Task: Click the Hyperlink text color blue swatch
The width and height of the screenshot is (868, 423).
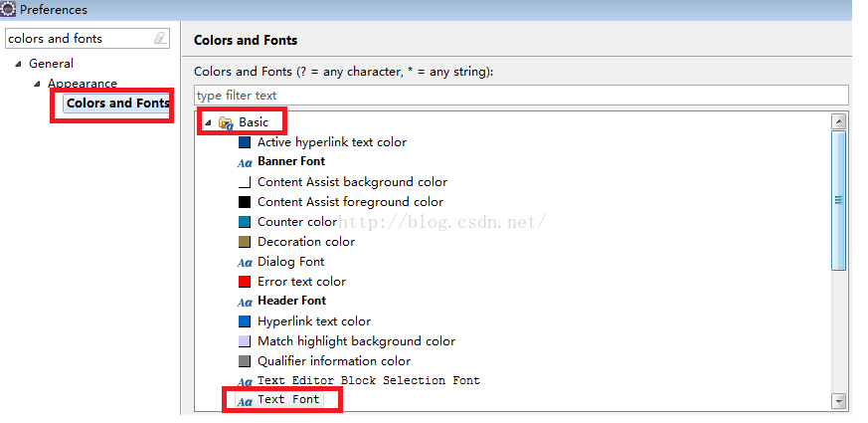Action: (245, 321)
